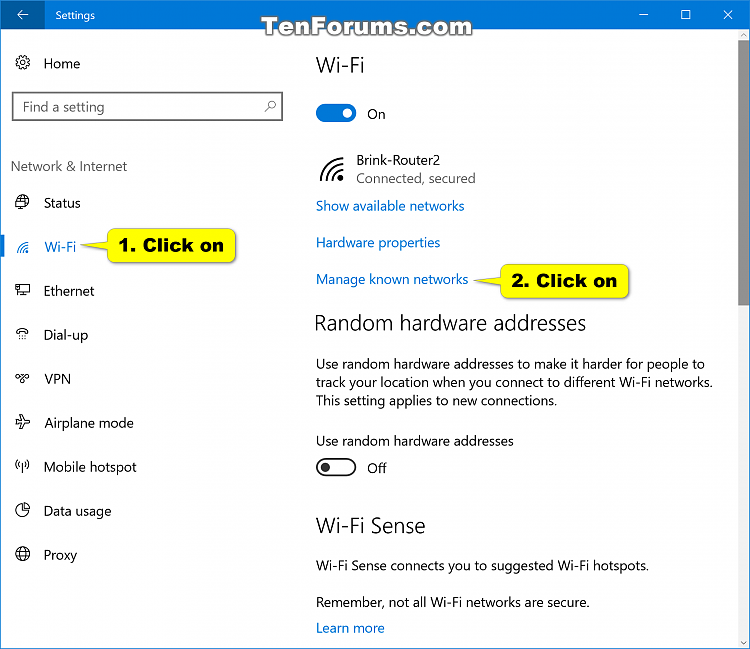This screenshot has height=649, width=750.
Task: Click the search magnifier icon
Action: point(270,107)
